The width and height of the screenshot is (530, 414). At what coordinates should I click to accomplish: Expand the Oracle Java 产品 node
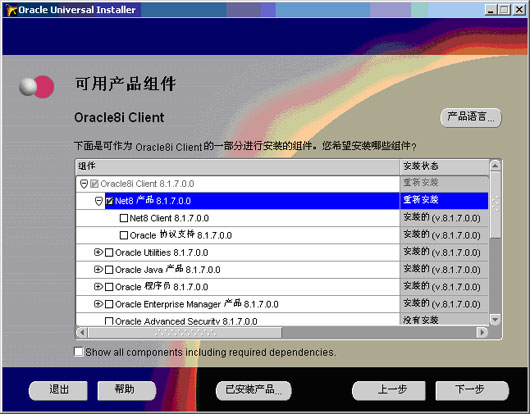pyautogui.click(x=98, y=269)
